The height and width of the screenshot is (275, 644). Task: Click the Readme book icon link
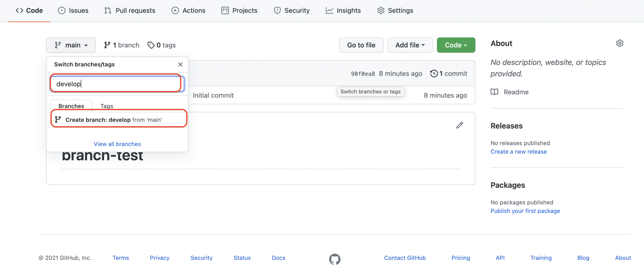[x=494, y=92]
